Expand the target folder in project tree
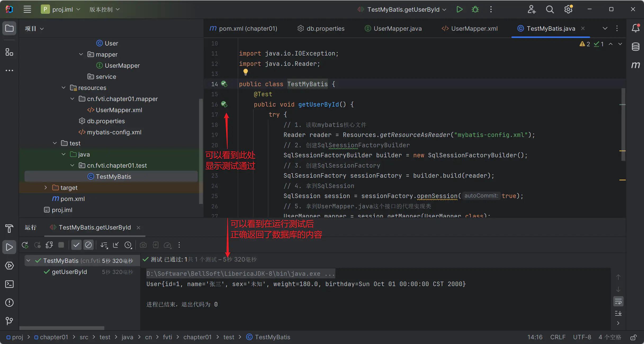 coord(46,187)
